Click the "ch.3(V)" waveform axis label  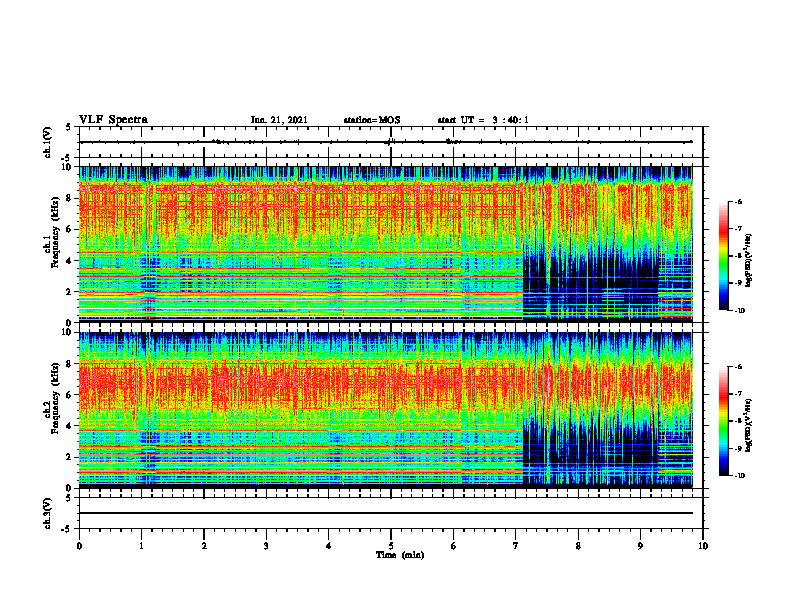[48, 513]
